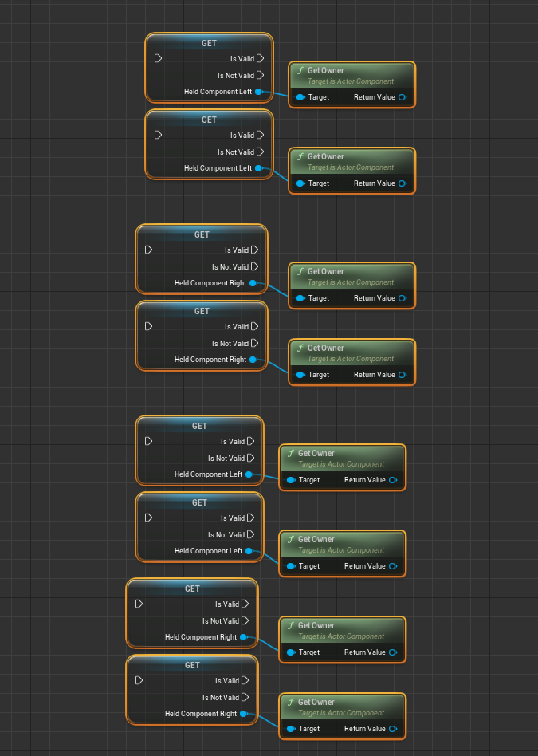This screenshot has height=756, width=538.
Task: Click Held Component Left pin, sixth GET node from top
Action: [249, 551]
